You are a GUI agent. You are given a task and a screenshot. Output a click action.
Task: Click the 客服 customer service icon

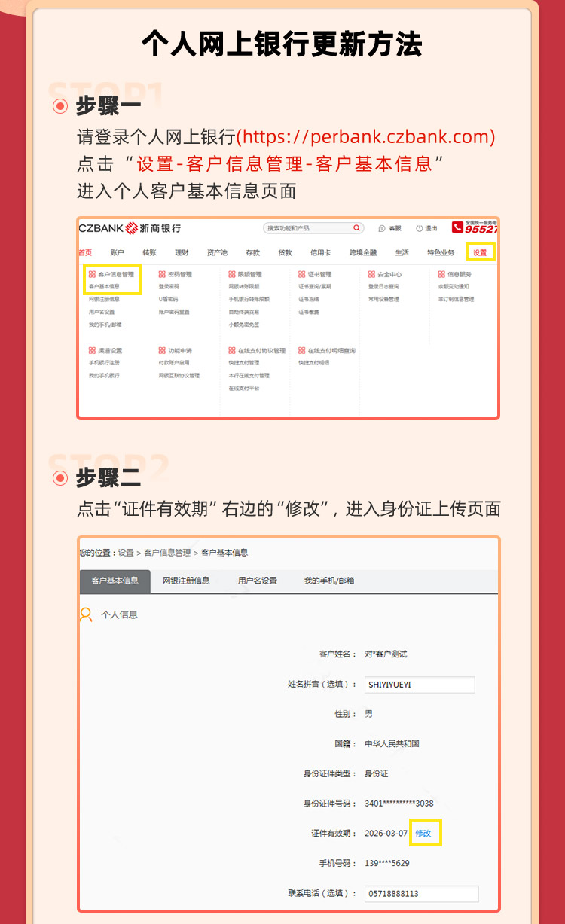382,228
